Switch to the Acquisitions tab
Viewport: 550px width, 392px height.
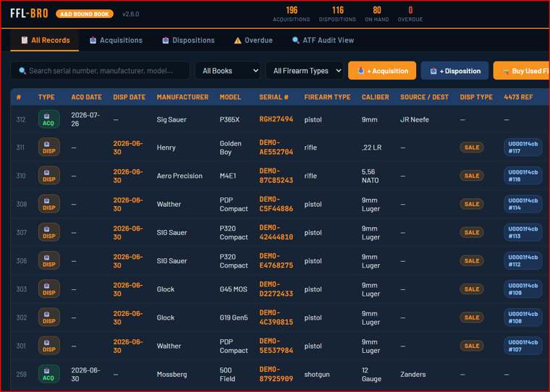tap(116, 41)
